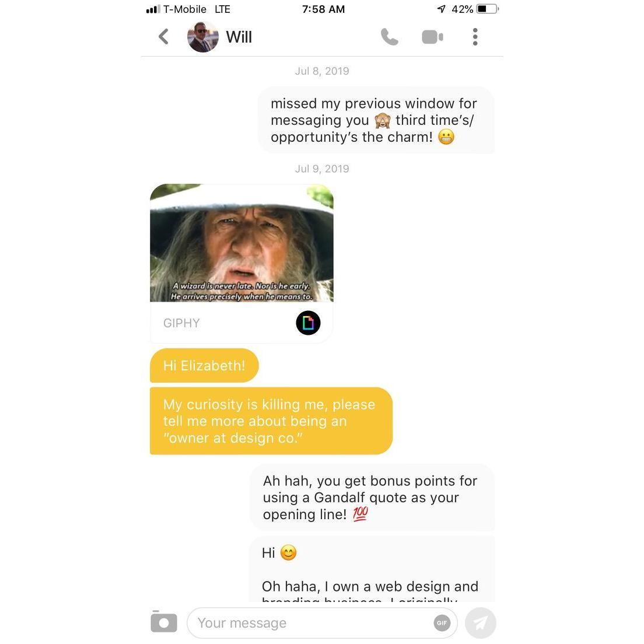The height and width of the screenshot is (644, 644).
Task: Tap the 'missed my previous window' message
Action: coord(376,120)
